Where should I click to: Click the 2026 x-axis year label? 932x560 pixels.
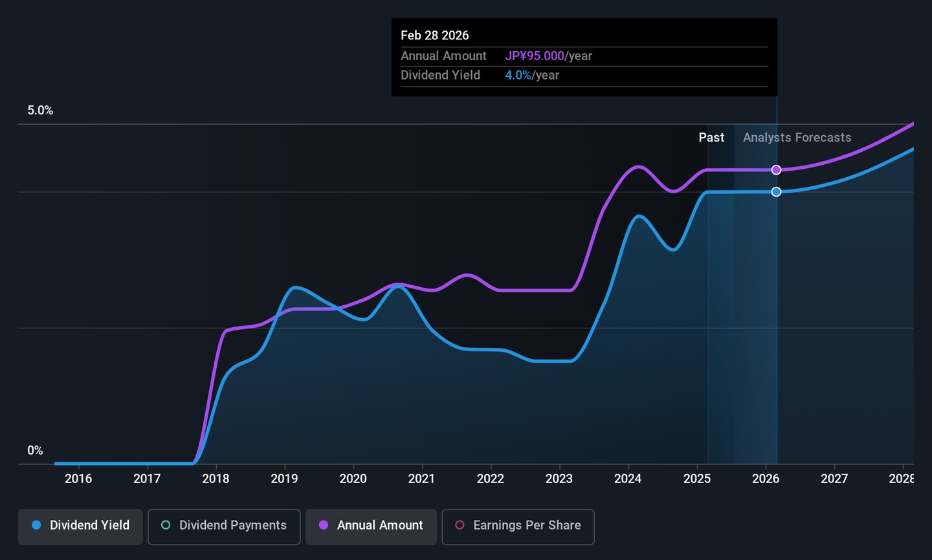pyautogui.click(x=765, y=479)
